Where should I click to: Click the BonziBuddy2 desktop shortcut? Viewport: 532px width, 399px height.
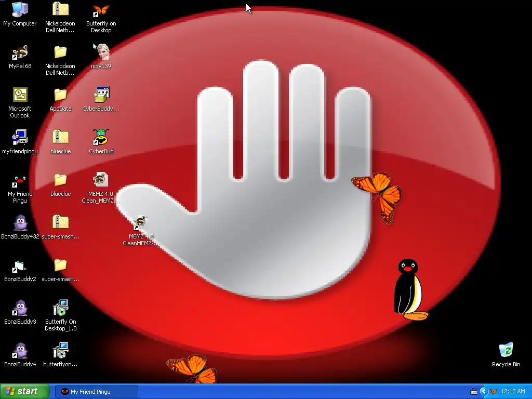click(20, 270)
